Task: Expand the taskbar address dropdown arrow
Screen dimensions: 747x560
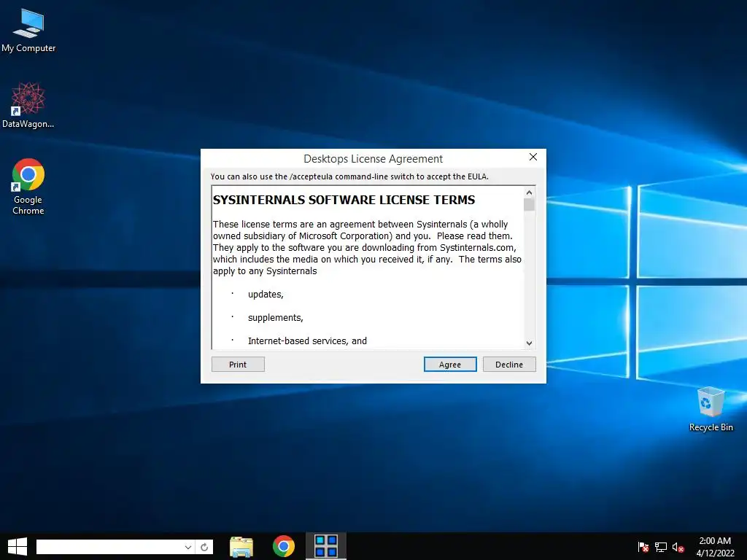Action: 188,547
